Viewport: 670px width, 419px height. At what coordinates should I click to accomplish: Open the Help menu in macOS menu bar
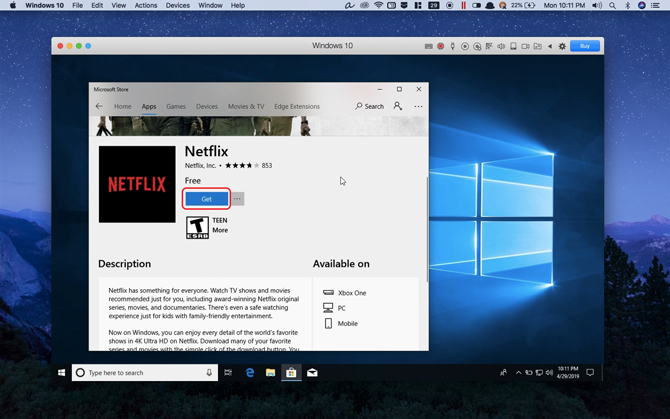coord(238,5)
